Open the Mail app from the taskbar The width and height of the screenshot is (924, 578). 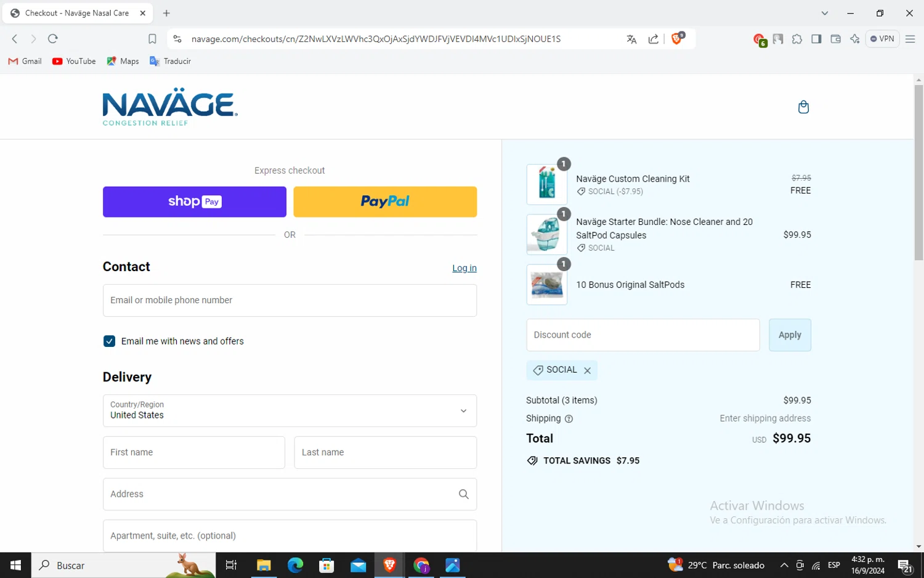click(x=358, y=565)
